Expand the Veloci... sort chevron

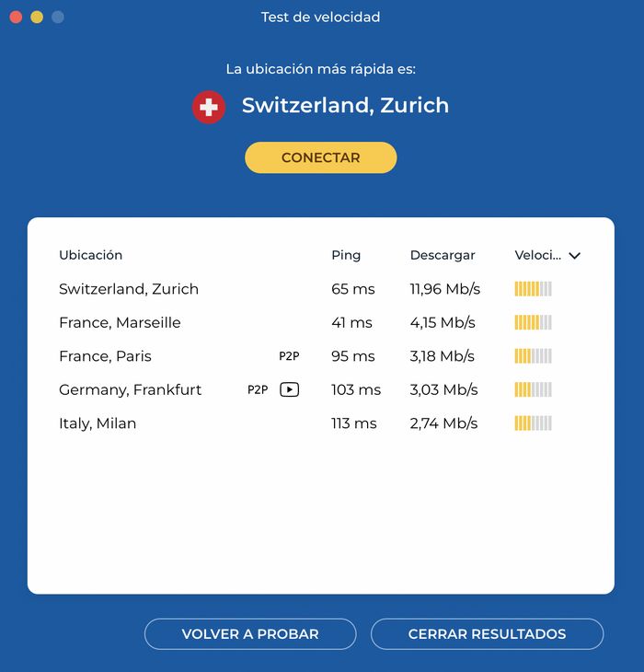[x=575, y=256]
